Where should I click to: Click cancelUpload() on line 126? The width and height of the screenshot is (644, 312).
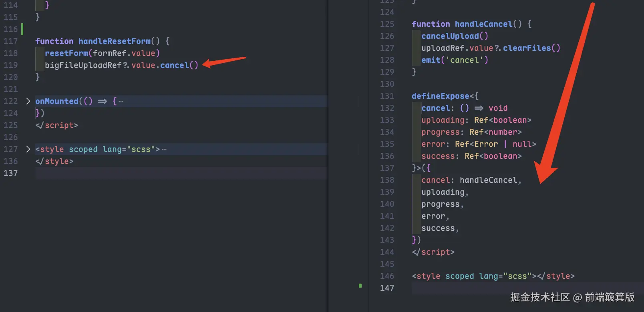(455, 36)
